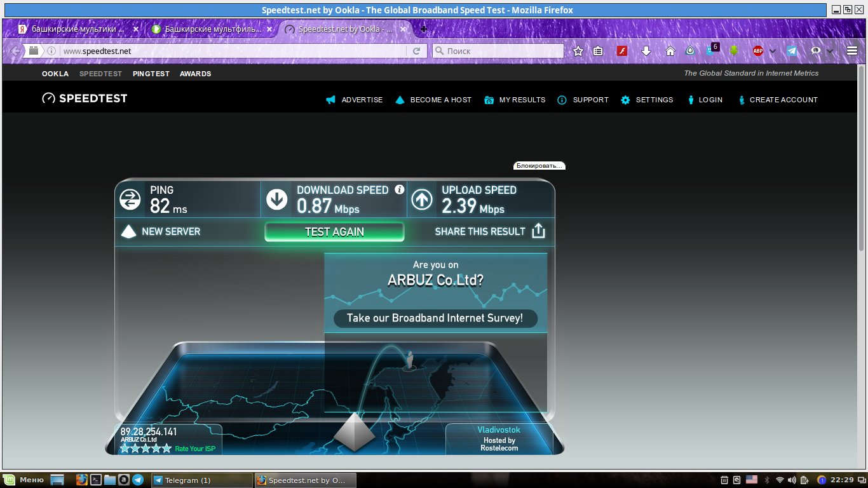Viewport: 868px width, 488px height.
Task: Open the Downloads arrow in toolbar
Action: 646,51
